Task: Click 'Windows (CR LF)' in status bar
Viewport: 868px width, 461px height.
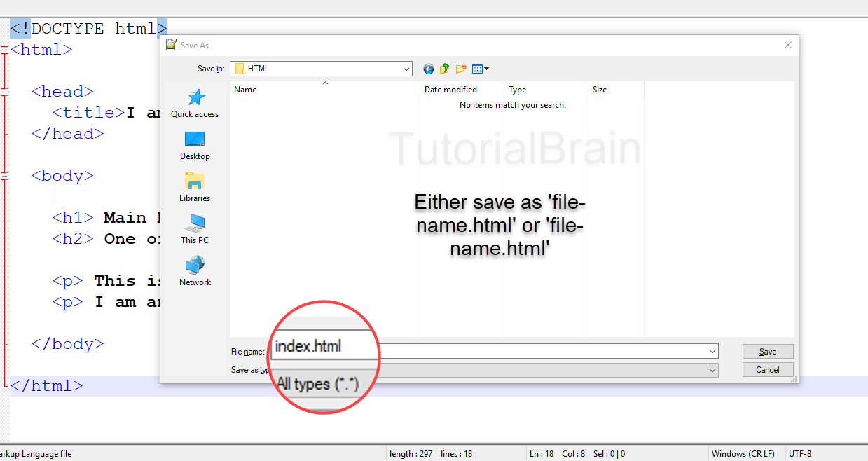Action: click(743, 454)
